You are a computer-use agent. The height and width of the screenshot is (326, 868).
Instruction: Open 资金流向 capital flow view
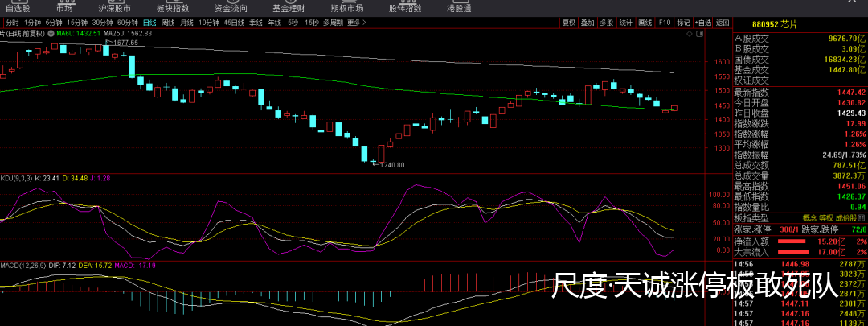[231, 6]
